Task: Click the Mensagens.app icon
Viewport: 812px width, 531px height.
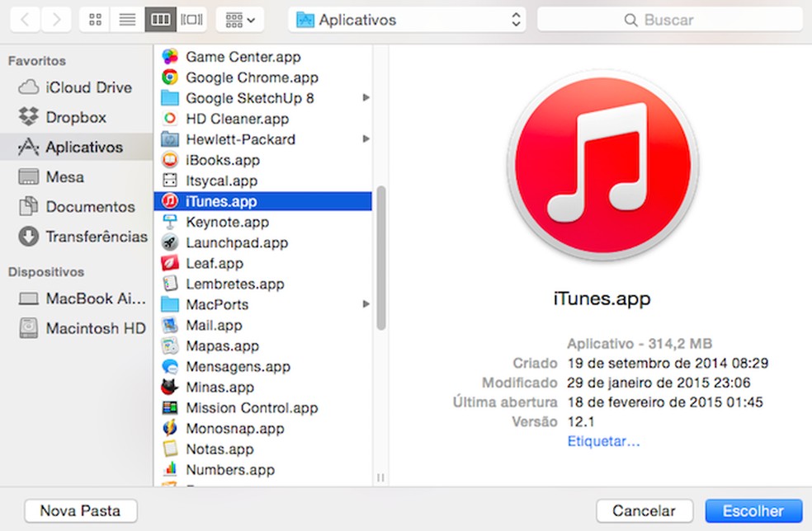Action: (x=170, y=366)
